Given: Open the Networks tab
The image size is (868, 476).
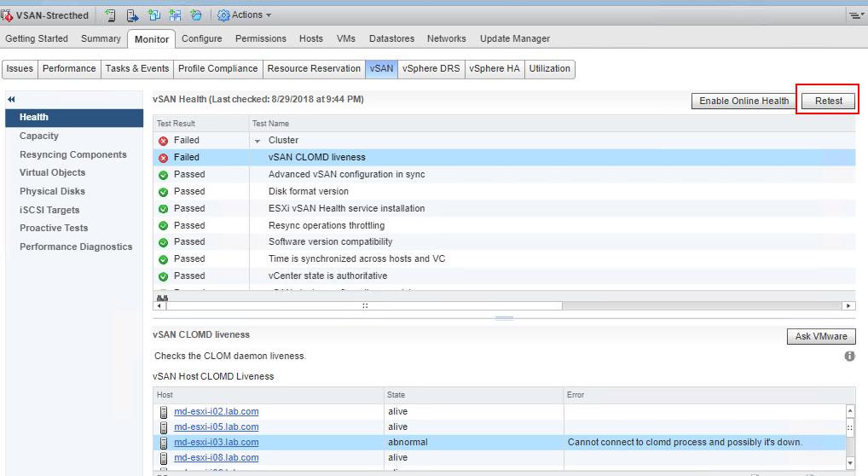Looking at the screenshot, I should tap(447, 38).
